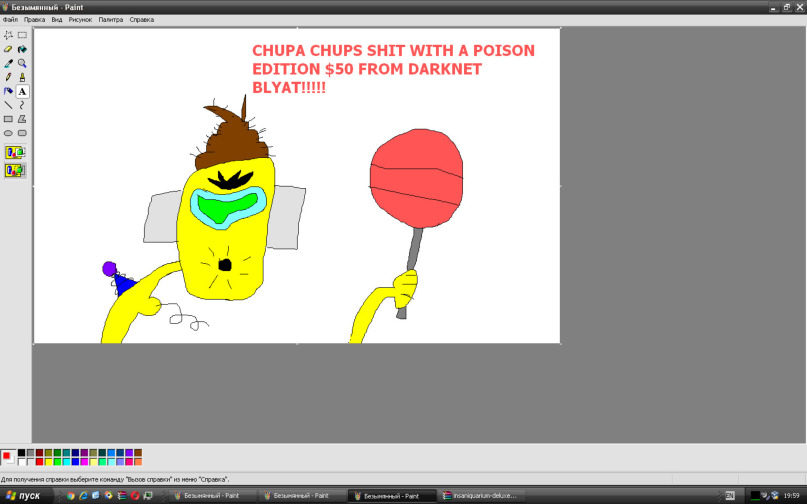The width and height of the screenshot is (807, 504).
Task: Switch to insaniquarium-deluxe taskbar window
Action: [x=480, y=496]
